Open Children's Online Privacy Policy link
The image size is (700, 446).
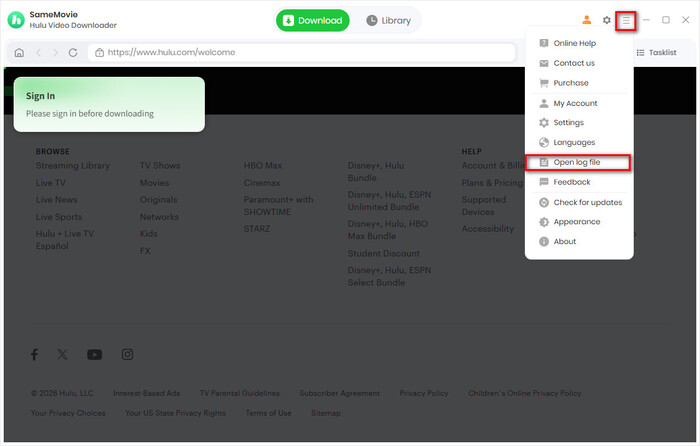tap(525, 393)
